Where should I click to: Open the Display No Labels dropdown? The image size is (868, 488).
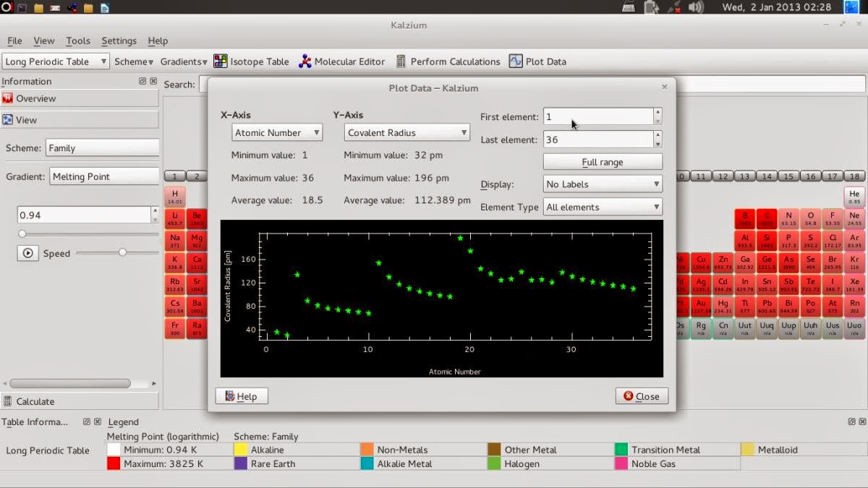pos(603,184)
